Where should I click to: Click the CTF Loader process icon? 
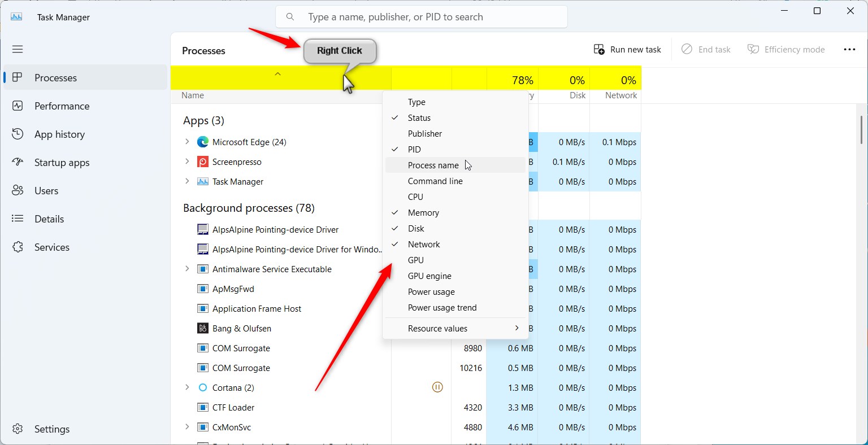pos(203,407)
